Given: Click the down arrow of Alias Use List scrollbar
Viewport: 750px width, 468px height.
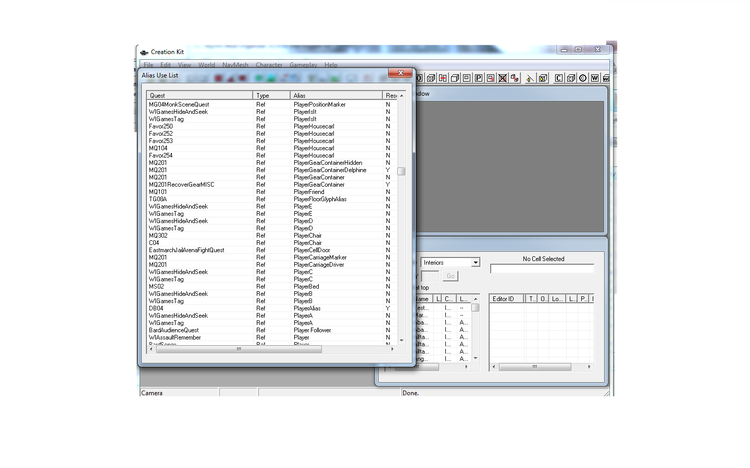Looking at the screenshot, I should coord(401,340).
